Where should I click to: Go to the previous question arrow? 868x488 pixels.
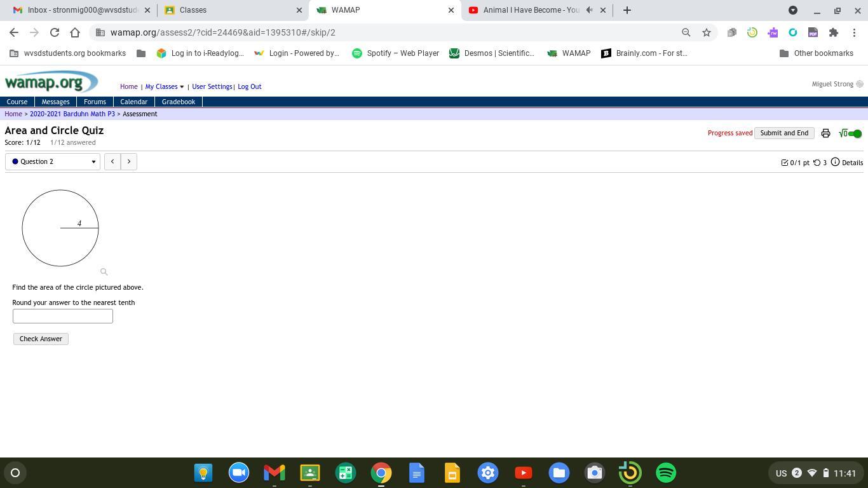point(112,161)
